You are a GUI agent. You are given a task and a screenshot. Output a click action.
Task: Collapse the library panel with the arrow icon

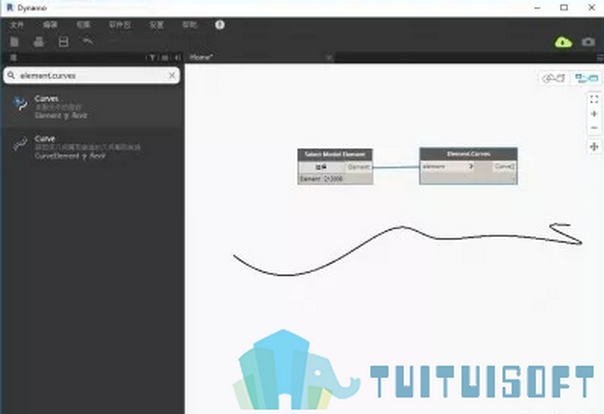pyautogui.click(x=177, y=58)
